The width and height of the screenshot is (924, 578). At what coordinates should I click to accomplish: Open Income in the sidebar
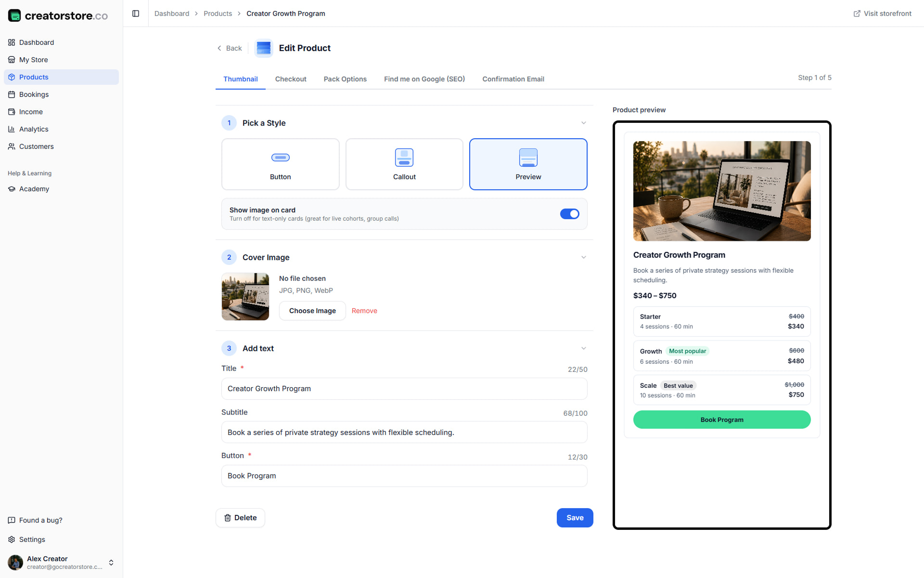point(61,112)
